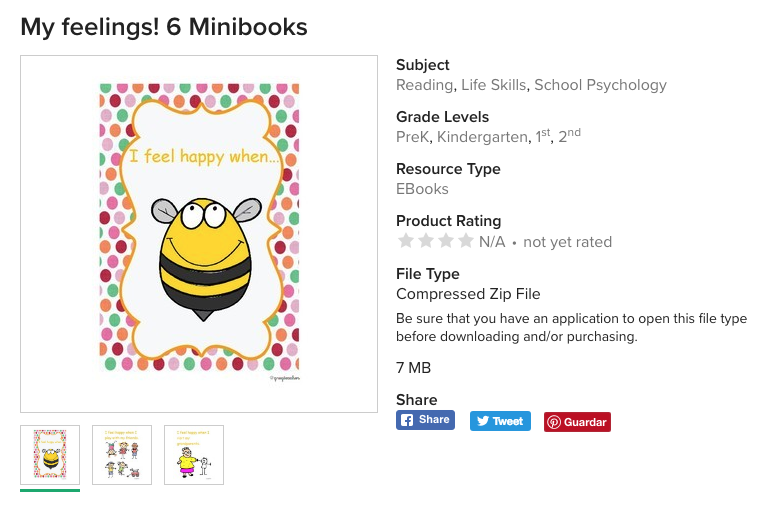The height and width of the screenshot is (516, 764).
Task: Share the product on Facebook
Action: coord(425,420)
